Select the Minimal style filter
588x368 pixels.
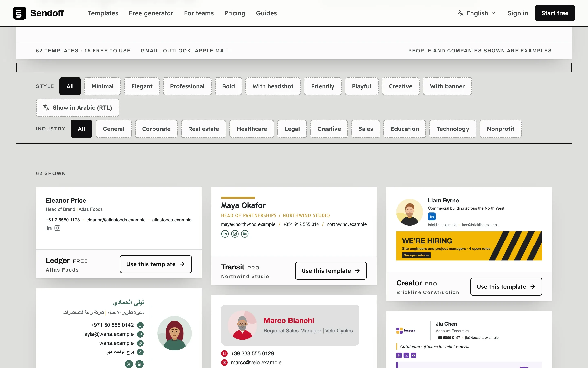[102, 86]
